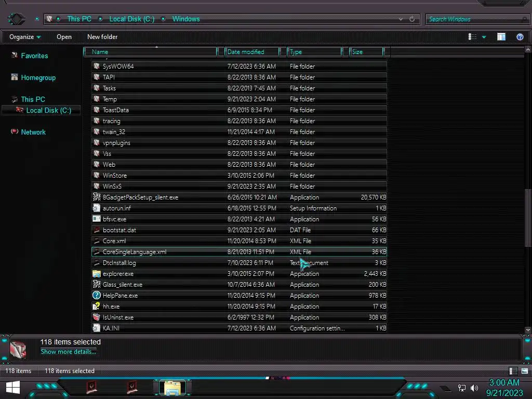Select the Core.xml file name

tap(114, 241)
